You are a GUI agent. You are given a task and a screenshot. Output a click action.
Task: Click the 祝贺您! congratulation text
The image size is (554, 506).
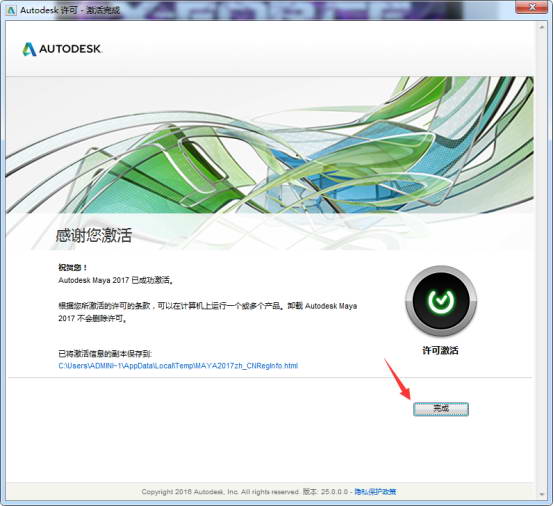[x=72, y=267]
